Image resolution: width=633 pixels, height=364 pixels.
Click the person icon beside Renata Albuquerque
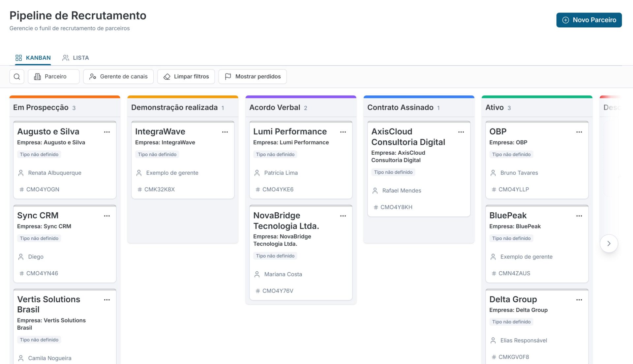pos(21,173)
